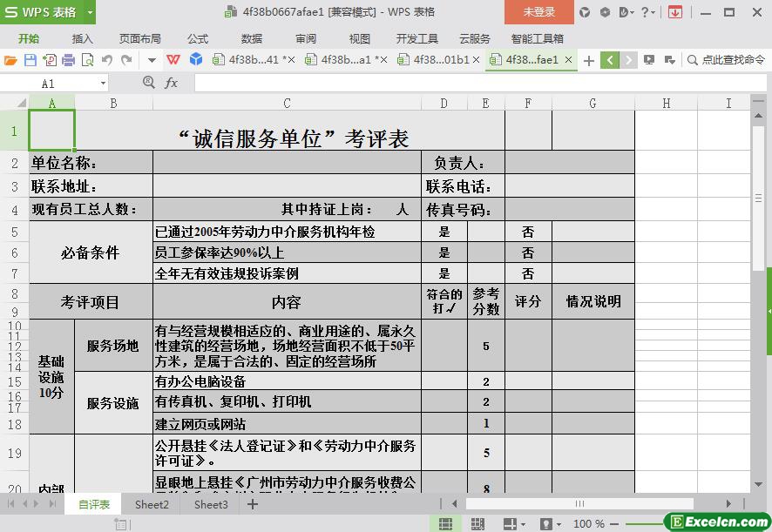Click the 未登录 login button
The width and height of the screenshot is (772, 532).
538,12
